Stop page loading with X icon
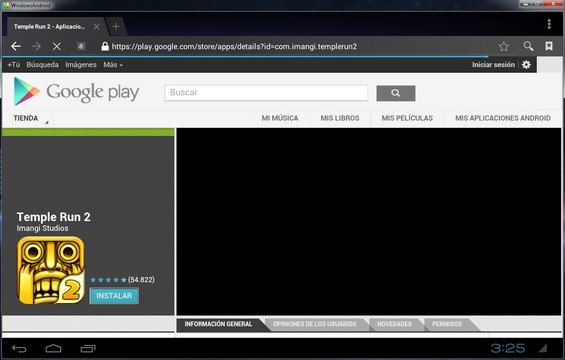The width and height of the screenshot is (565, 360). [x=57, y=46]
